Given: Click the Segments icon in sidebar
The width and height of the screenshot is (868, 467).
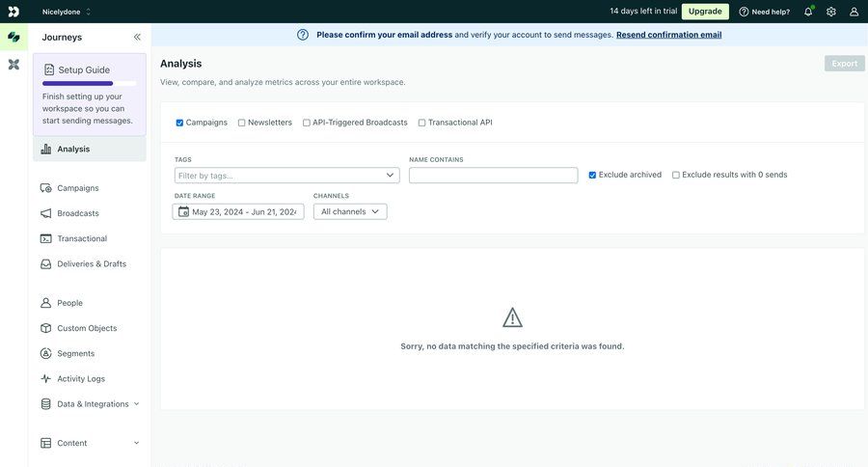Looking at the screenshot, I should coord(46,353).
